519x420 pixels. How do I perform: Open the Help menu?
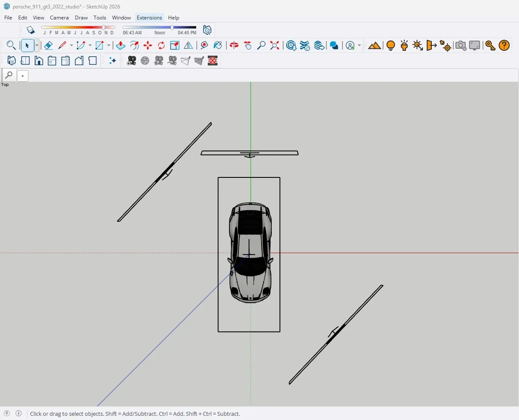tap(174, 18)
